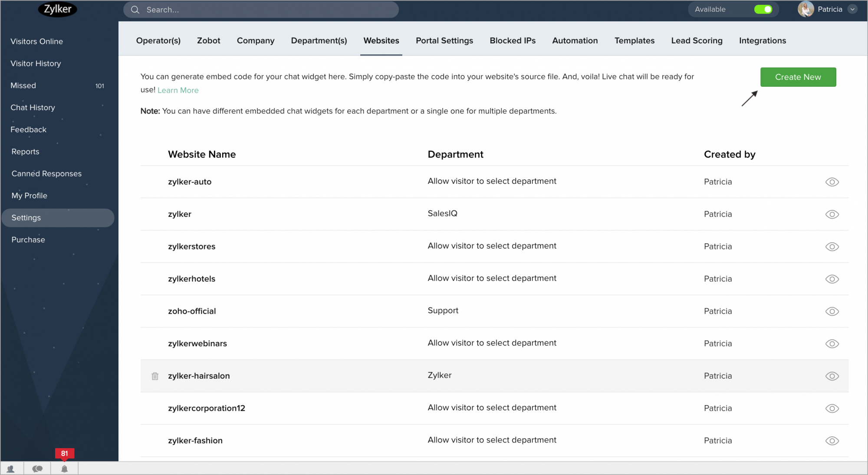Image resolution: width=868 pixels, height=475 pixels.
Task: Show the zylker-auto widget preview
Action: coord(832,182)
